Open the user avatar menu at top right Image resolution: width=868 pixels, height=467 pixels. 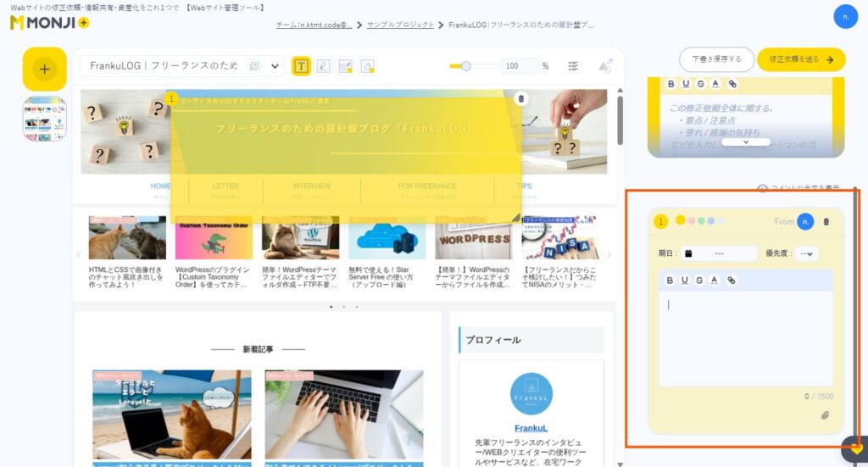pyautogui.click(x=845, y=17)
